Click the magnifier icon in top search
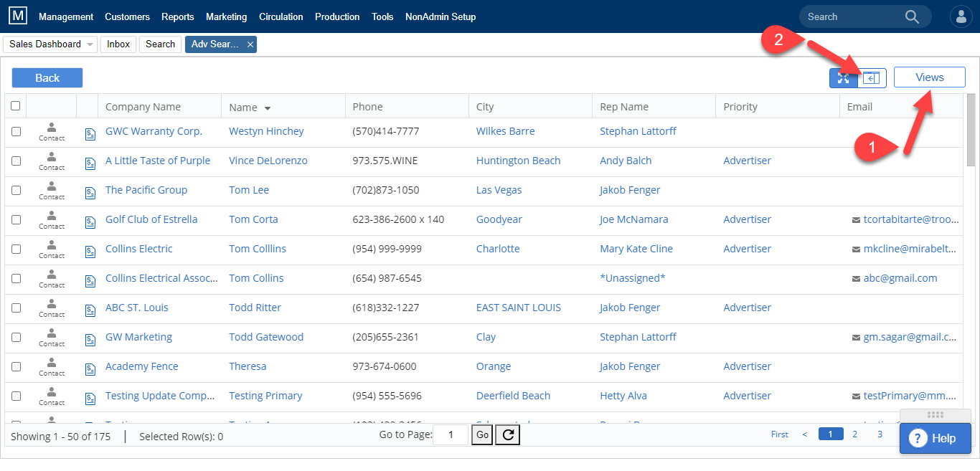Screen dimensions: 980x471 point(912,16)
